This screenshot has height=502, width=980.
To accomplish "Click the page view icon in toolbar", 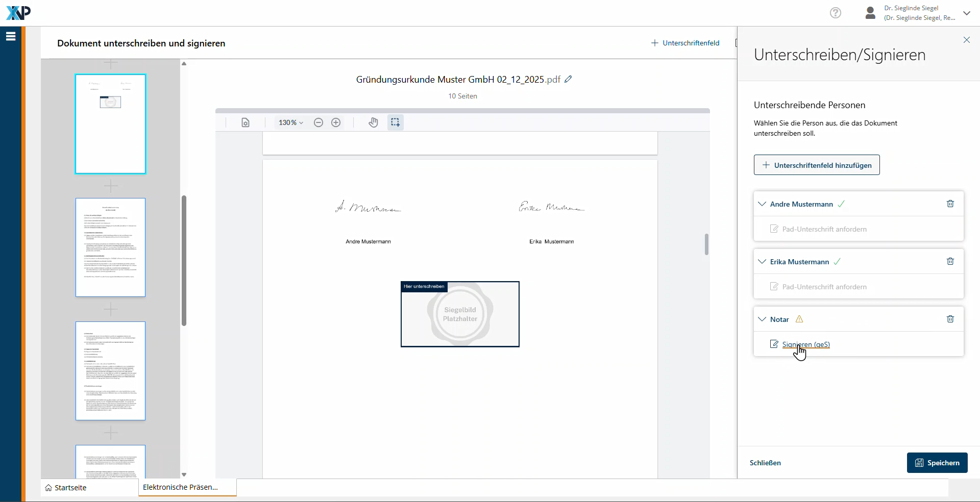I will tap(246, 122).
